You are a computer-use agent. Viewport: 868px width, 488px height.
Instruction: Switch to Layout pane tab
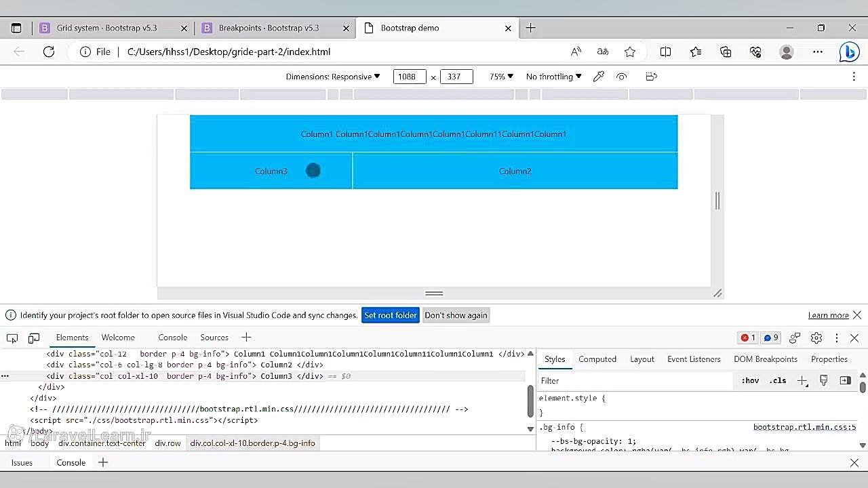tap(642, 359)
